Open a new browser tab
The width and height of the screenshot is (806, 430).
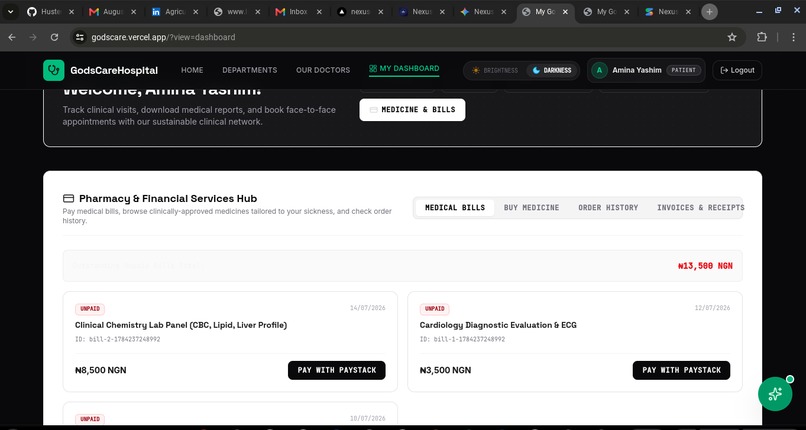coord(709,12)
